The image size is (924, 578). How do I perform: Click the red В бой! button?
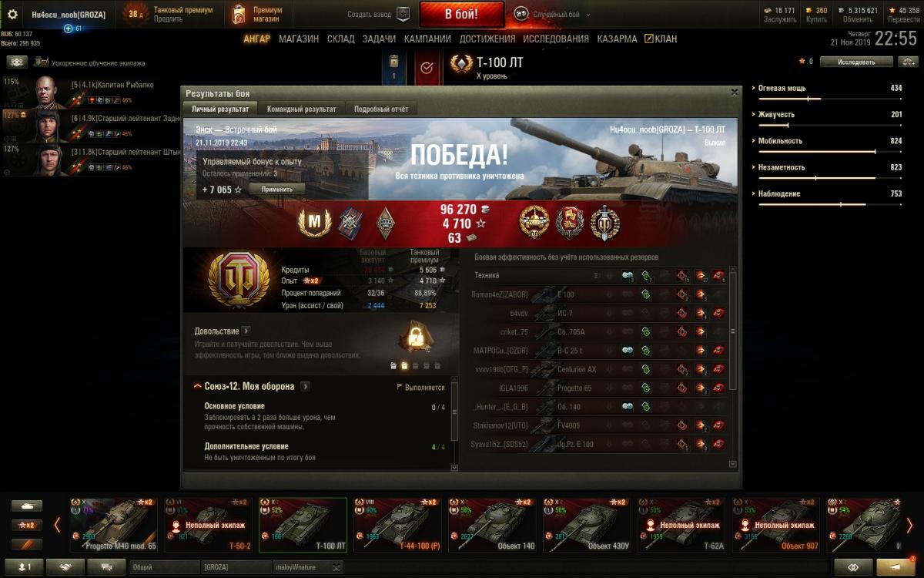click(x=461, y=14)
